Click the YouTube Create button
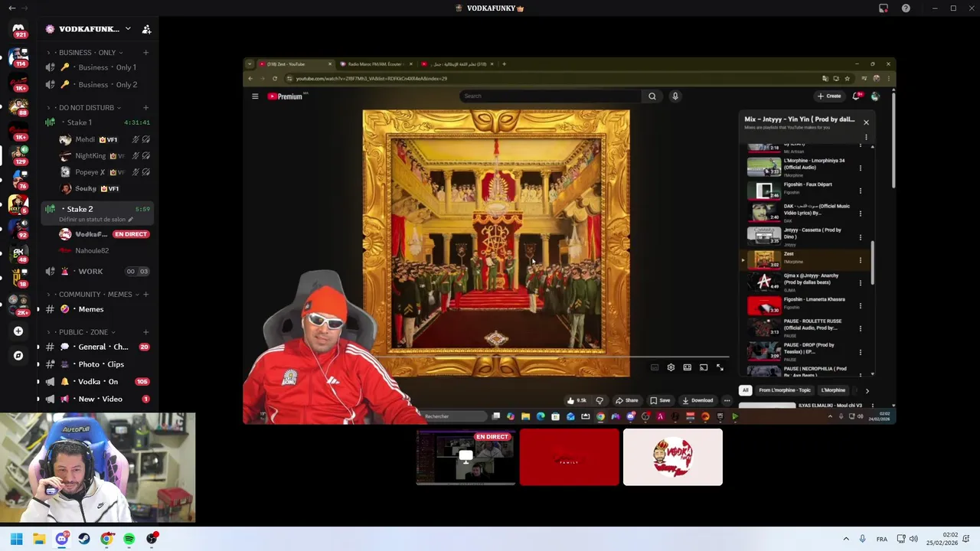 (829, 96)
